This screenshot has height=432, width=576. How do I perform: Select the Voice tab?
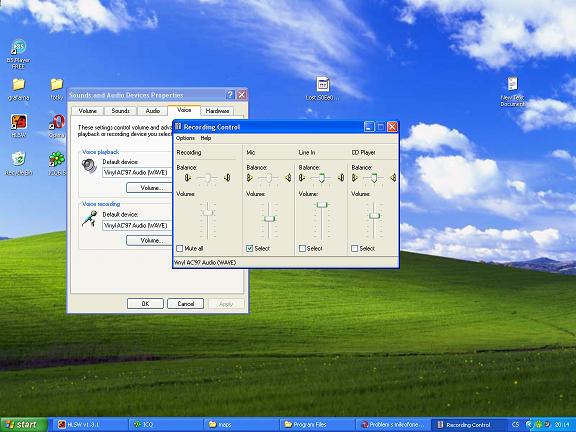184,110
